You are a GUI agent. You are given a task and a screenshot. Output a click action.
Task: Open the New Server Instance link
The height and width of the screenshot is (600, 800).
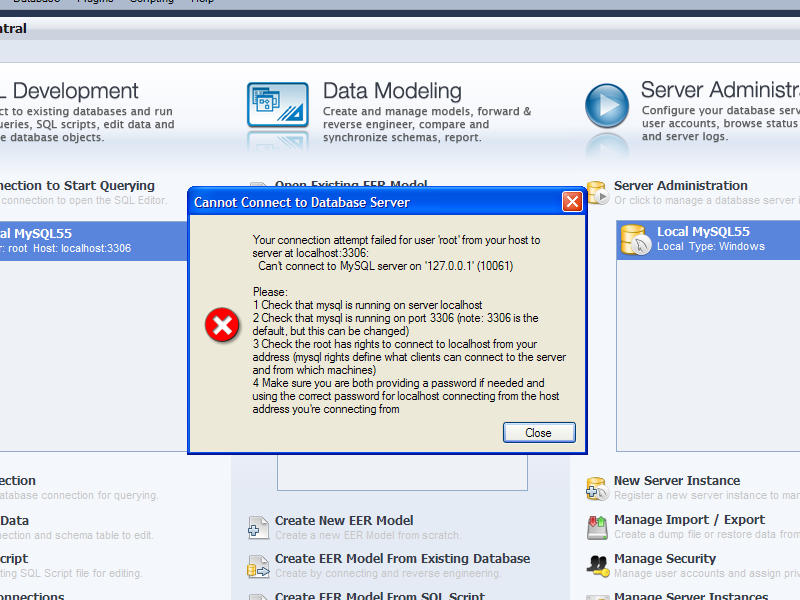point(677,481)
